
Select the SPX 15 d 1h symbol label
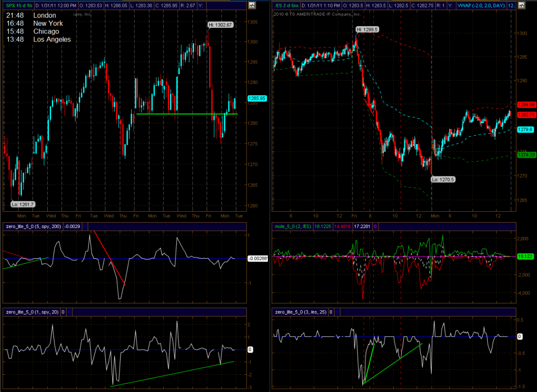pos(19,5)
